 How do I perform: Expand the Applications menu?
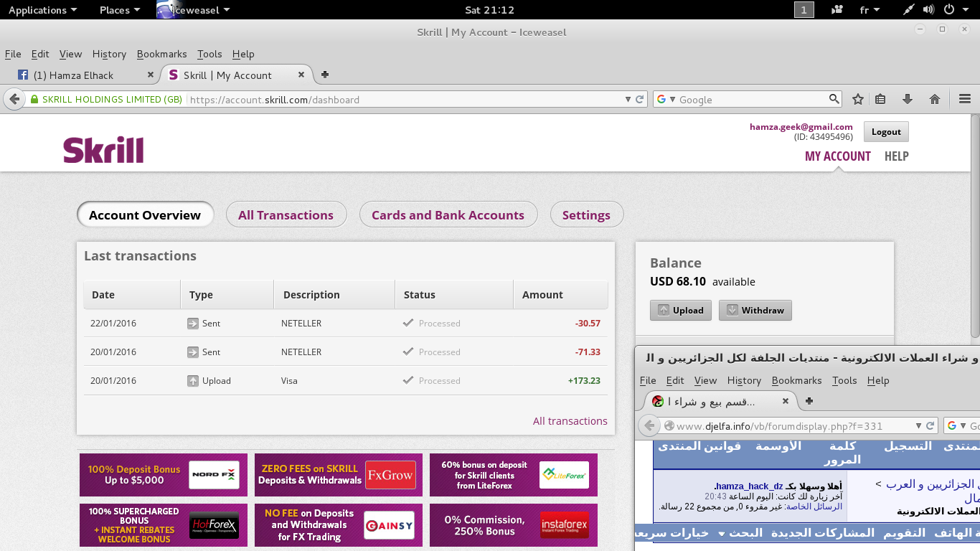(42, 10)
